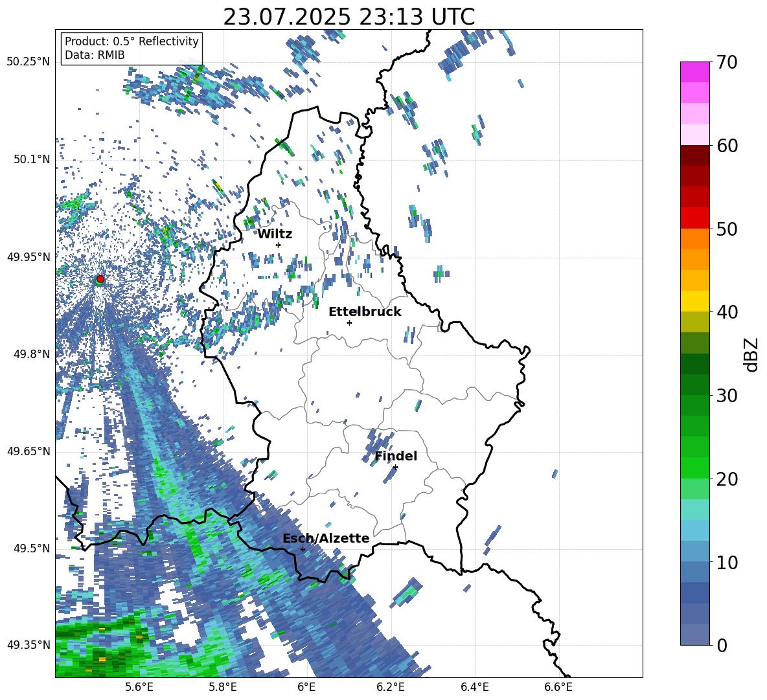Select the Ettelbruck city label
The height and width of the screenshot is (700, 767).
click(365, 312)
